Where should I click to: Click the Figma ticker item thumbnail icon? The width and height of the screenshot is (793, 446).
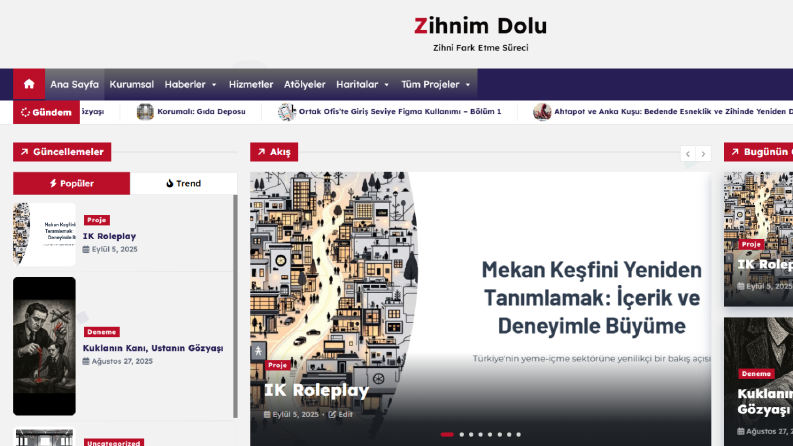(x=286, y=111)
